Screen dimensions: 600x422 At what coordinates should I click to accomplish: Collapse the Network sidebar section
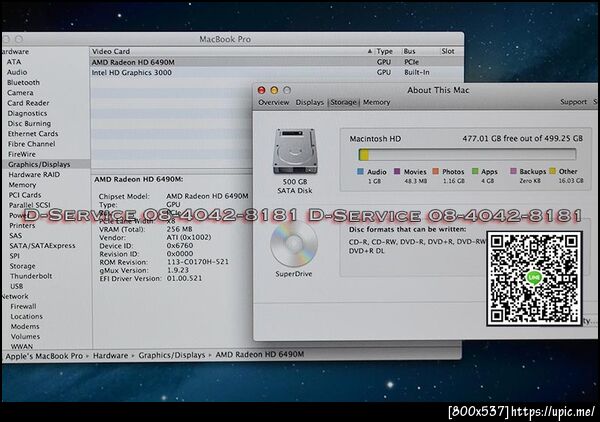[15, 296]
